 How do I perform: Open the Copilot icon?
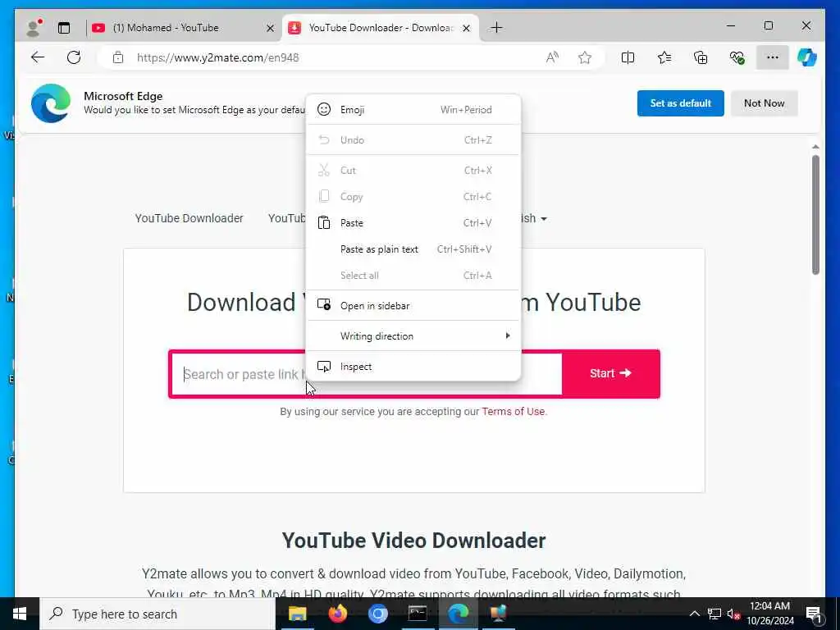coord(807,57)
